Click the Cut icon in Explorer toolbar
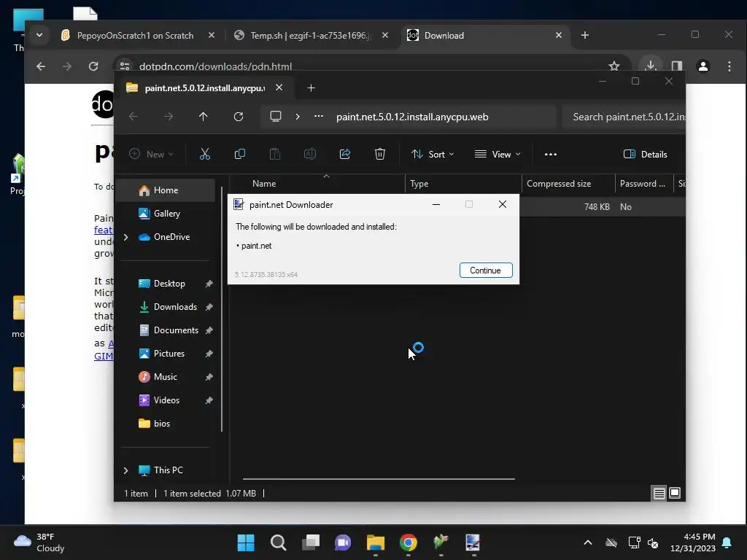The image size is (747, 560). [x=204, y=154]
